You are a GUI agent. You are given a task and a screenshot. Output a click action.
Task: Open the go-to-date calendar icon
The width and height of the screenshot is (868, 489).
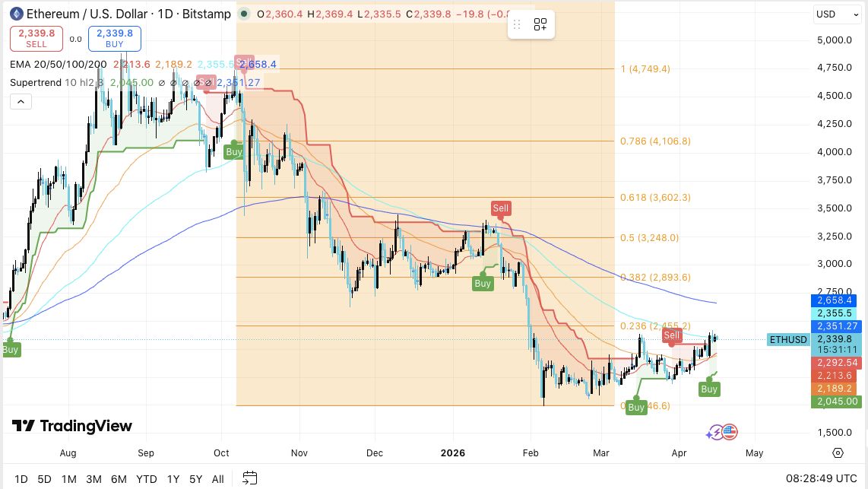coord(249,478)
